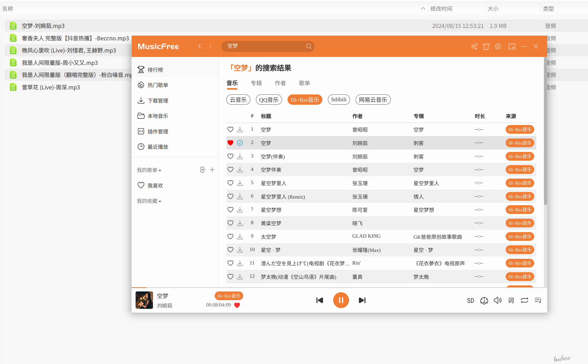
Task: Open the theme shirt icon
Action: tap(486, 46)
